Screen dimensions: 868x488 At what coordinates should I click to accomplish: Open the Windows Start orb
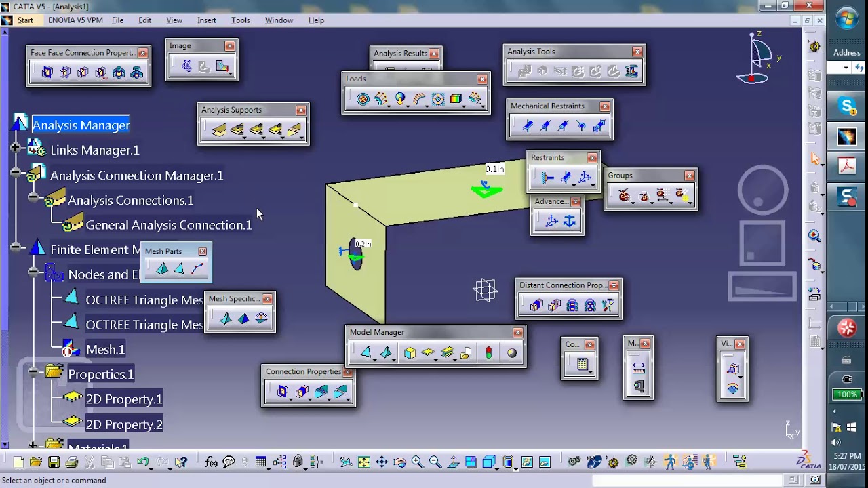847,18
